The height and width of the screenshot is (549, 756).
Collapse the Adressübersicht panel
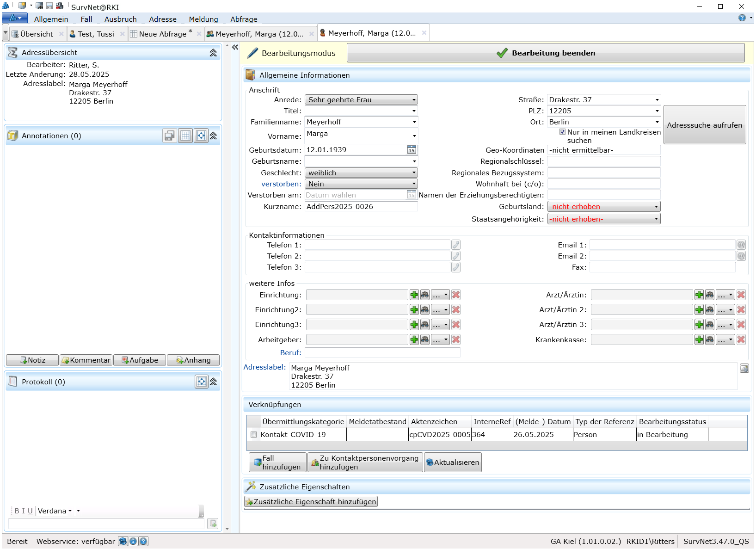click(213, 53)
